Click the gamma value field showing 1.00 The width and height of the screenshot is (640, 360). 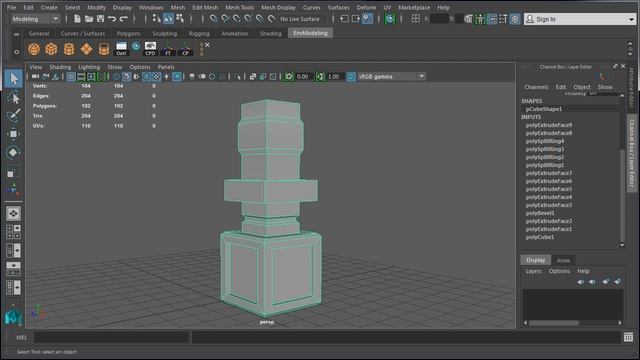pyautogui.click(x=335, y=76)
